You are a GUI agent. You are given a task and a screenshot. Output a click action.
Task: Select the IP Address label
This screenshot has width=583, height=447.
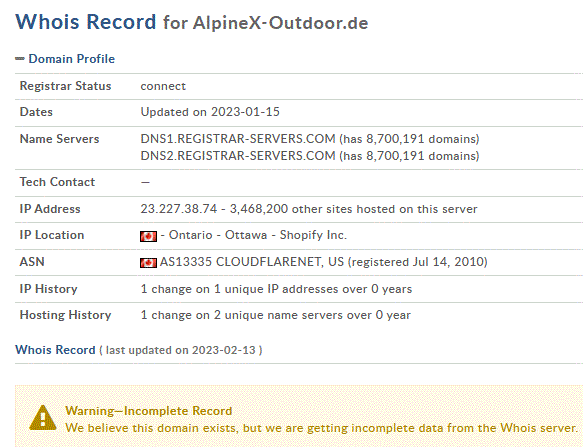click(x=50, y=209)
